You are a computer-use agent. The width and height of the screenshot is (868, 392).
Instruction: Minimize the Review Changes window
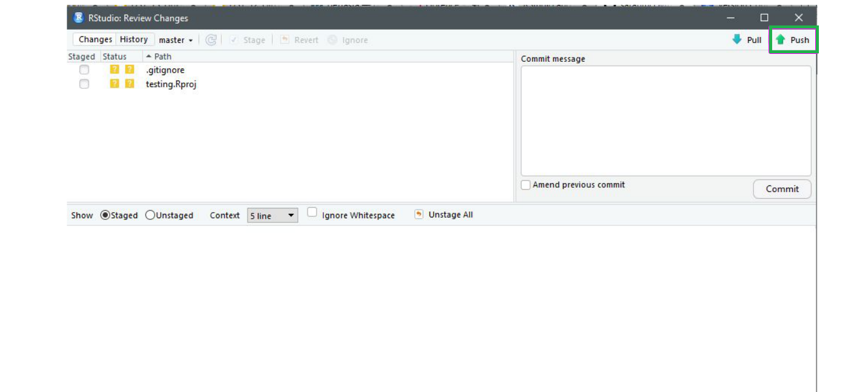coord(730,18)
